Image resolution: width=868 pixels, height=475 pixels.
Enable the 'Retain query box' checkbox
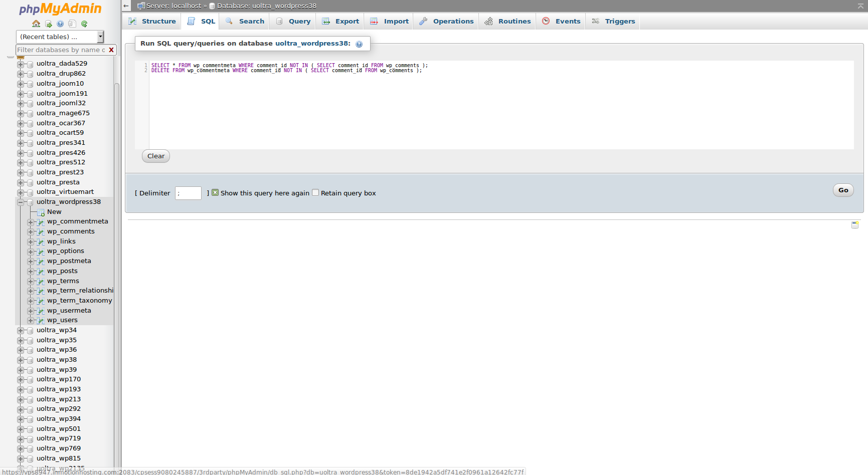tap(315, 192)
